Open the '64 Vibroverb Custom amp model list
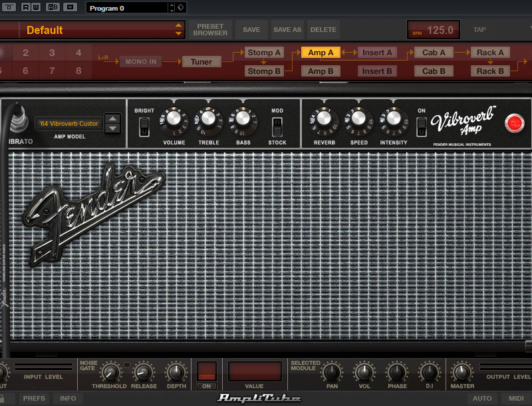 68,124
